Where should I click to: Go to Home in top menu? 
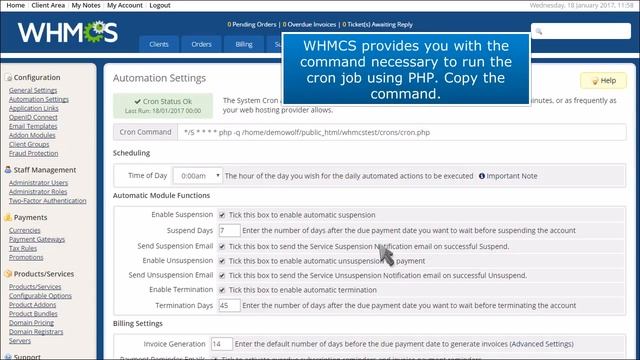point(16,5)
